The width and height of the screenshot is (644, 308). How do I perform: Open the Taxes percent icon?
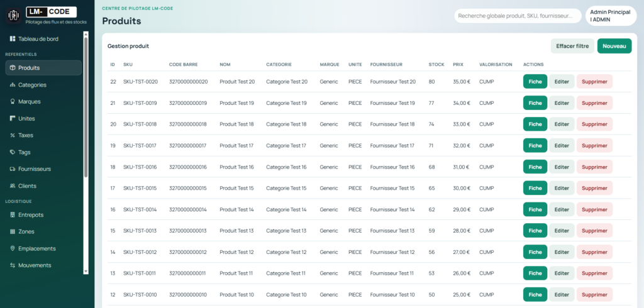coord(13,135)
